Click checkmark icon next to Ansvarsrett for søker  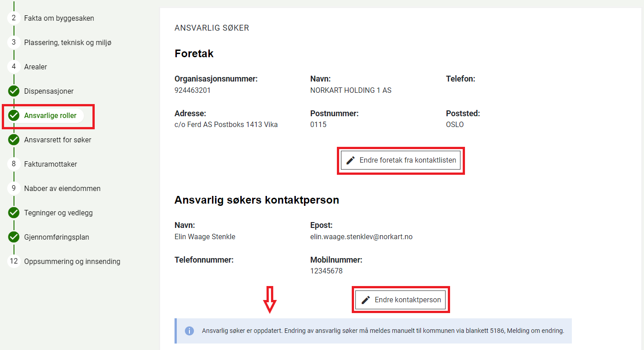(14, 140)
